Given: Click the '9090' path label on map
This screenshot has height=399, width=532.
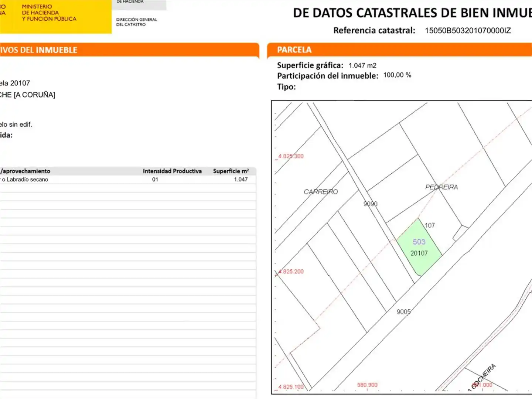Looking at the screenshot, I should (x=371, y=204).
